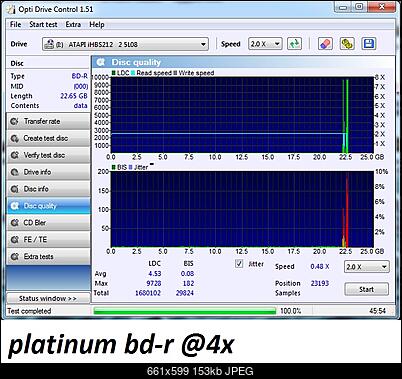Click the disc Type value BD-R
402x379 pixels.
pos(79,76)
